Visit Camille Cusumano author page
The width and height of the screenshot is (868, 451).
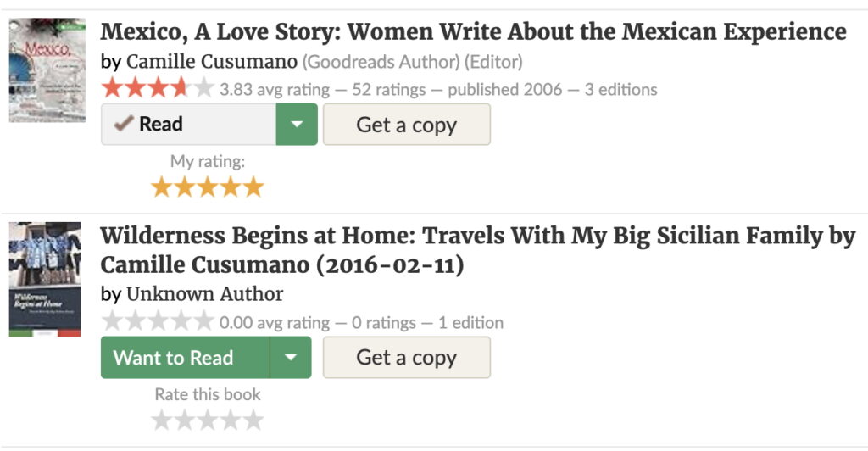click(x=212, y=62)
